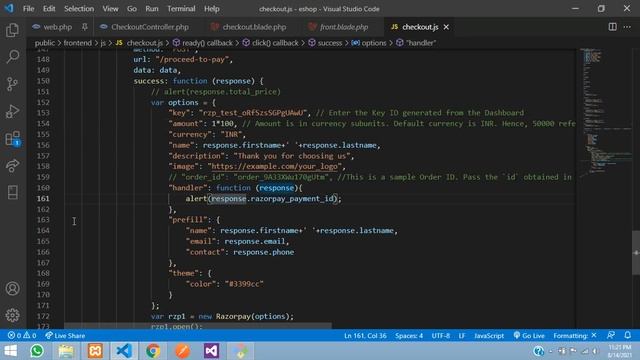Open XAMPP from the taskbar
Viewport: 640px width, 360px height.
click(x=95, y=351)
